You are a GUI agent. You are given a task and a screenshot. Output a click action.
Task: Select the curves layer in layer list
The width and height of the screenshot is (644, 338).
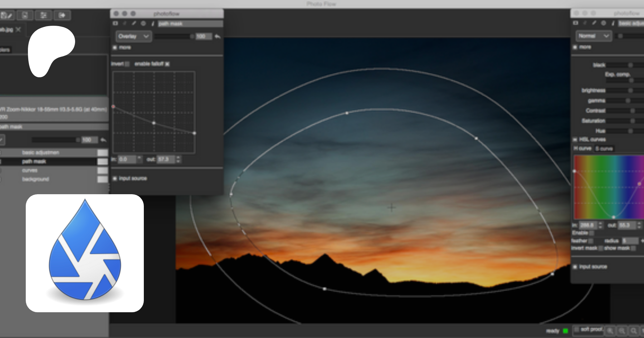pos(30,170)
